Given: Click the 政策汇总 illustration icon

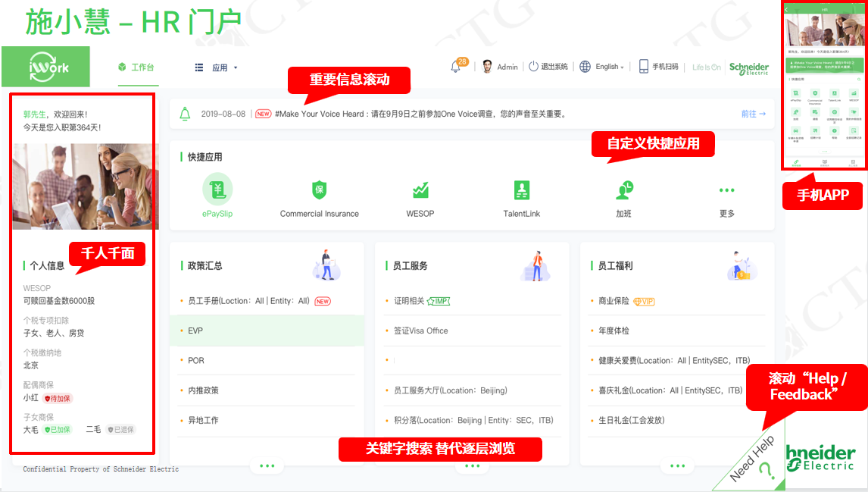Looking at the screenshot, I should (326, 265).
